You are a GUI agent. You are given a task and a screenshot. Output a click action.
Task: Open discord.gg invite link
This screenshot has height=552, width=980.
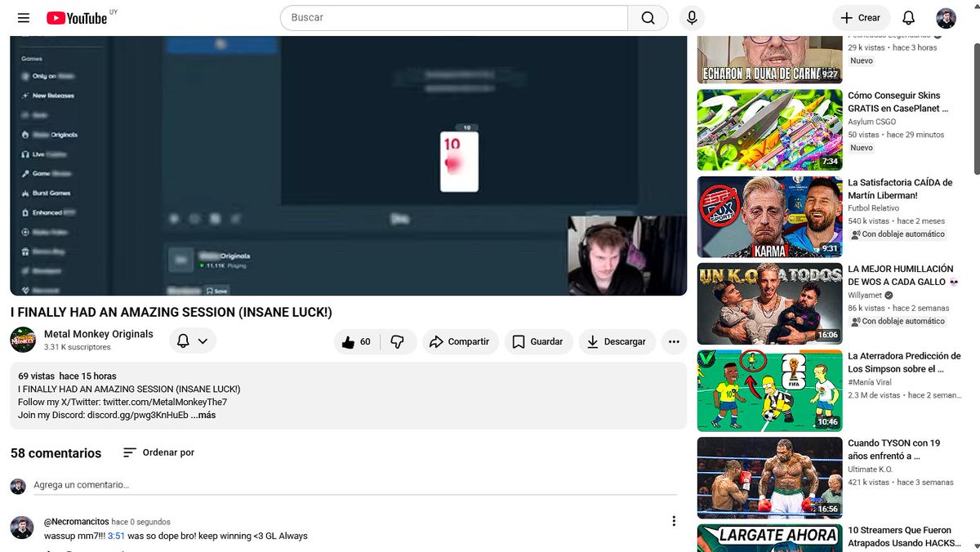(137, 415)
